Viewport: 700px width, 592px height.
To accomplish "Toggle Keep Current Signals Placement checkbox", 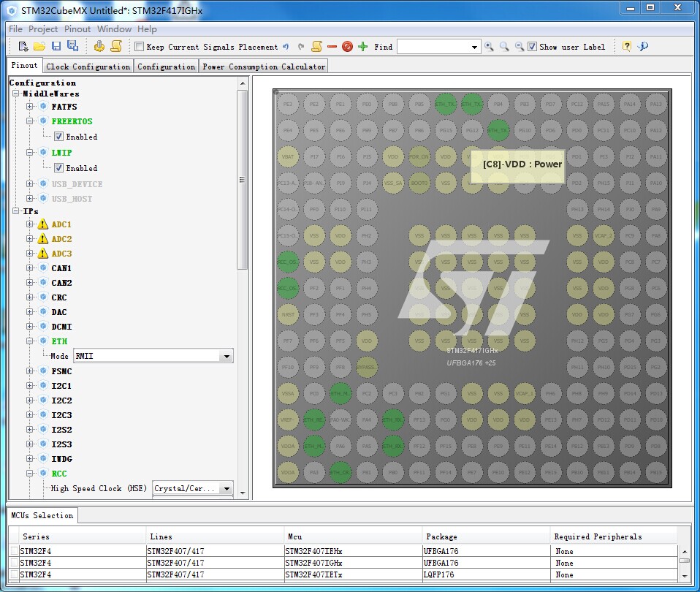I will coord(140,47).
